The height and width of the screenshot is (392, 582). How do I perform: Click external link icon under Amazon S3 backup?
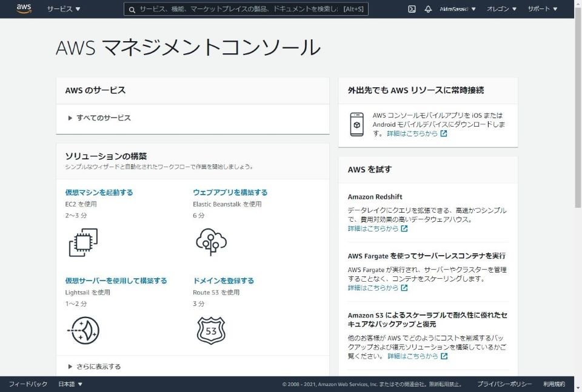[x=444, y=356]
